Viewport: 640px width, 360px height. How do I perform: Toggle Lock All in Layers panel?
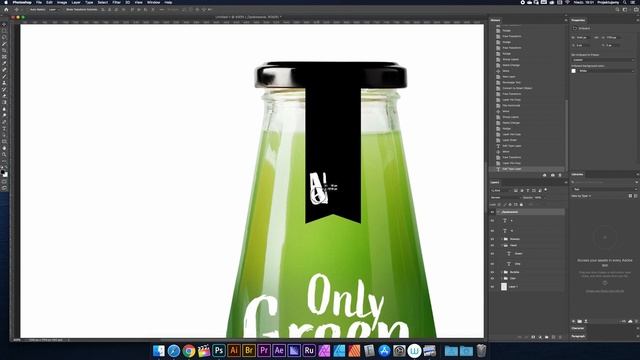pos(521,204)
